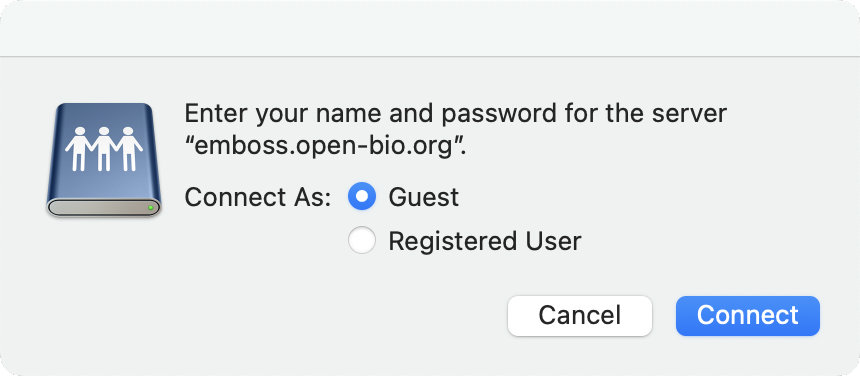Click the "Registered User" label text
The width and height of the screenshot is (860, 376).
pyautogui.click(x=485, y=241)
